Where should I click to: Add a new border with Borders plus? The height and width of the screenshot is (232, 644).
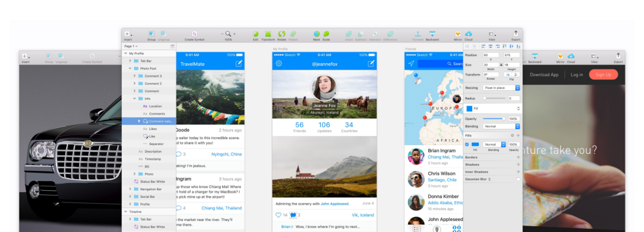pos(518,157)
